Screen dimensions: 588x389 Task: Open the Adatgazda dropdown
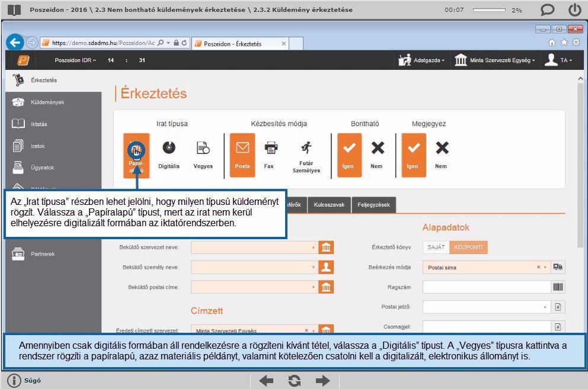point(421,60)
